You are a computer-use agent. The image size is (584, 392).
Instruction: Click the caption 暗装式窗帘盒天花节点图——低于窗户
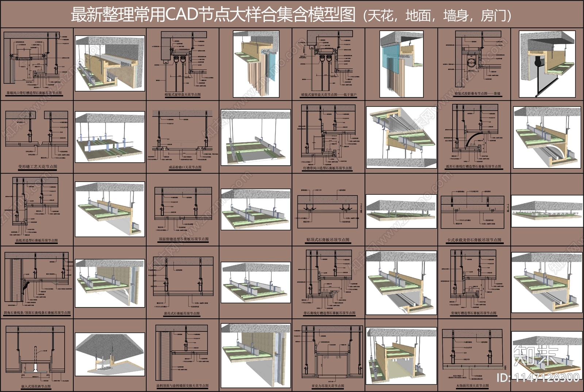329,94
